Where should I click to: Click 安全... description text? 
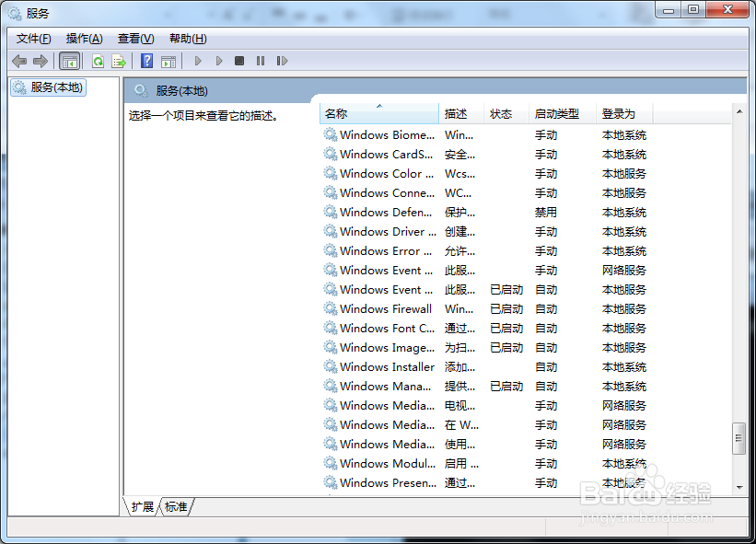click(459, 155)
